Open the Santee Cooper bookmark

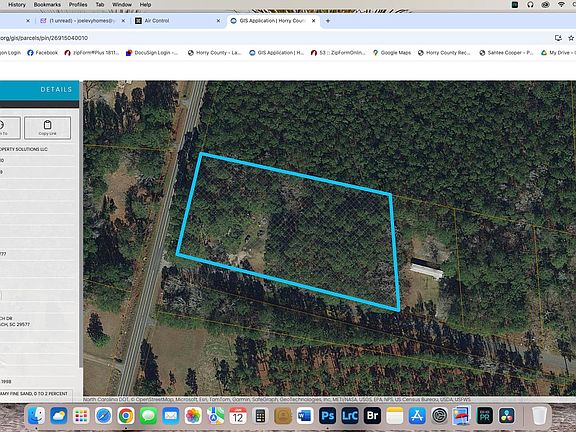tap(506, 53)
